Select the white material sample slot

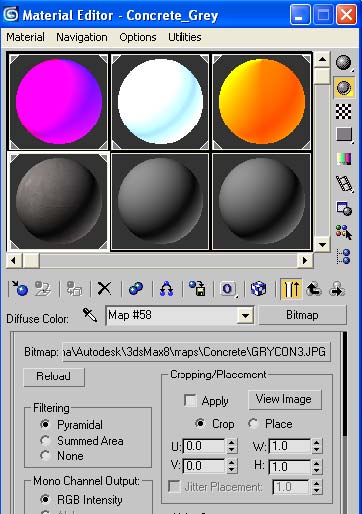pos(160,102)
